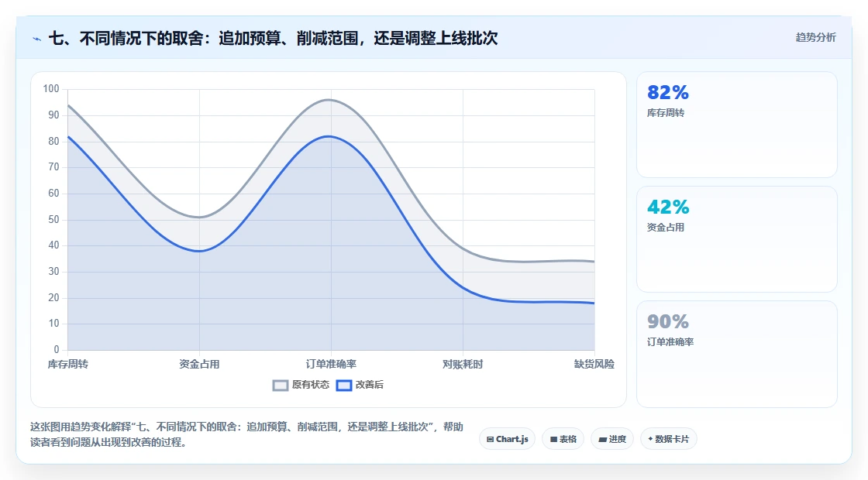Click the y-axis value 30
Screen dimensions: 868x480
53,272
